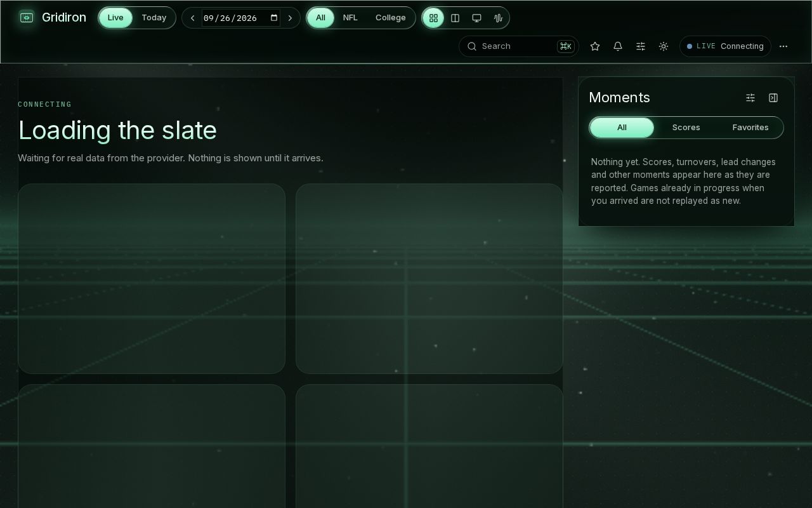Filter leagues to All
This screenshot has width=812, height=508.
320,18
